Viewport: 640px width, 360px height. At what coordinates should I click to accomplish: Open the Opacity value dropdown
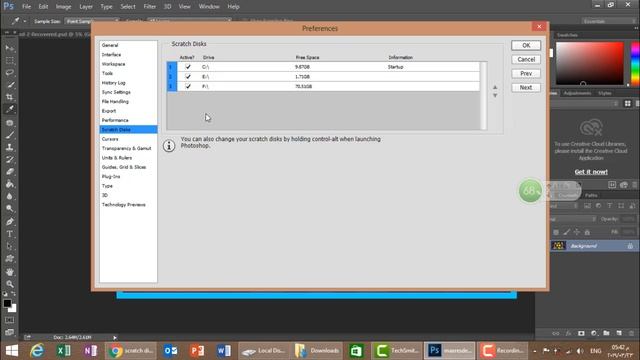click(629, 219)
